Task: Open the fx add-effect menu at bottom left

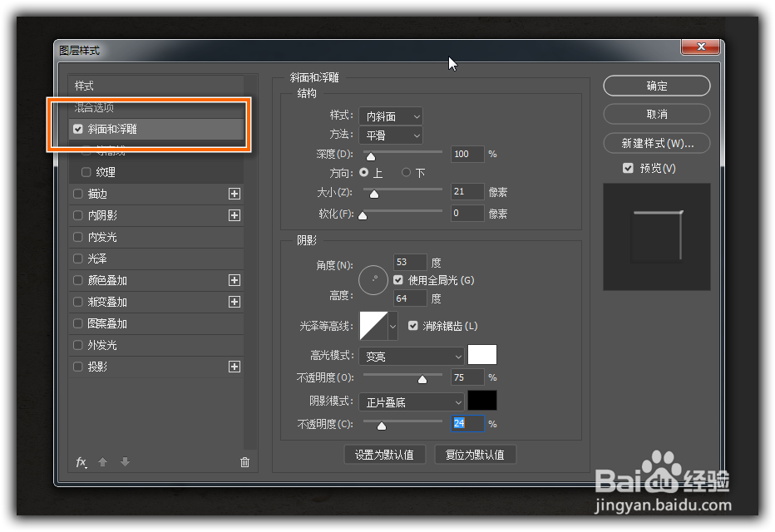Action: [x=80, y=461]
